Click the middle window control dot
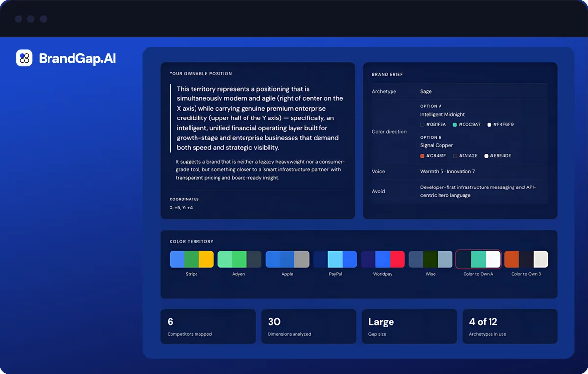The width and height of the screenshot is (588, 374). [x=31, y=19]
